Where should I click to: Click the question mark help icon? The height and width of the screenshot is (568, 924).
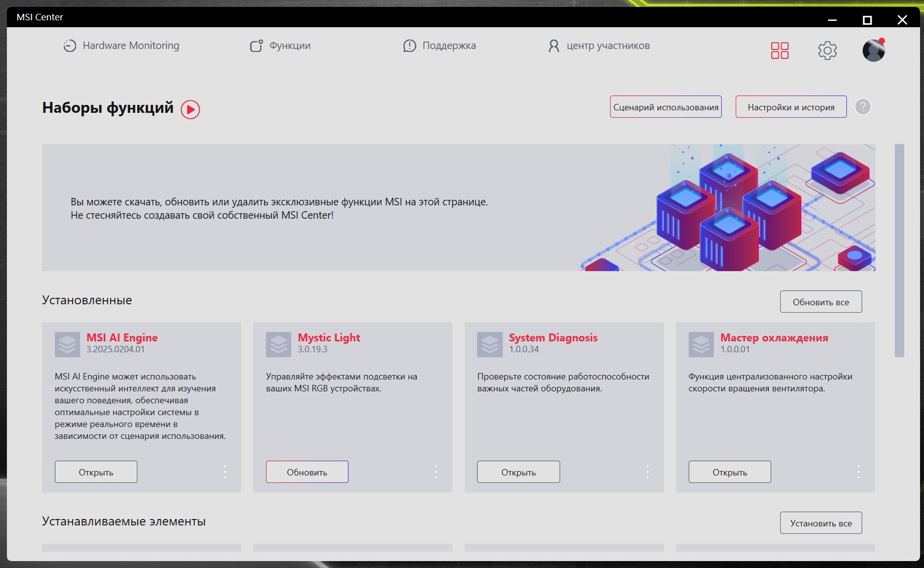click(x=863, y=106)
